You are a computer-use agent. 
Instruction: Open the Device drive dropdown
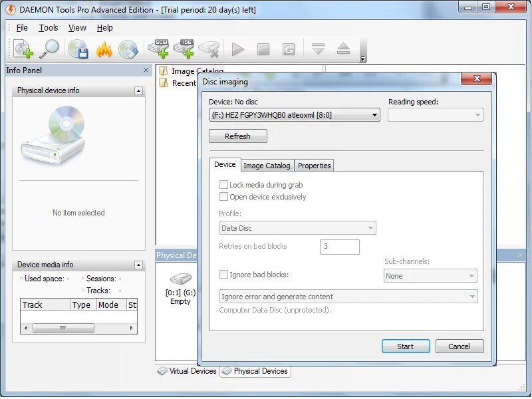pos(295,115)
